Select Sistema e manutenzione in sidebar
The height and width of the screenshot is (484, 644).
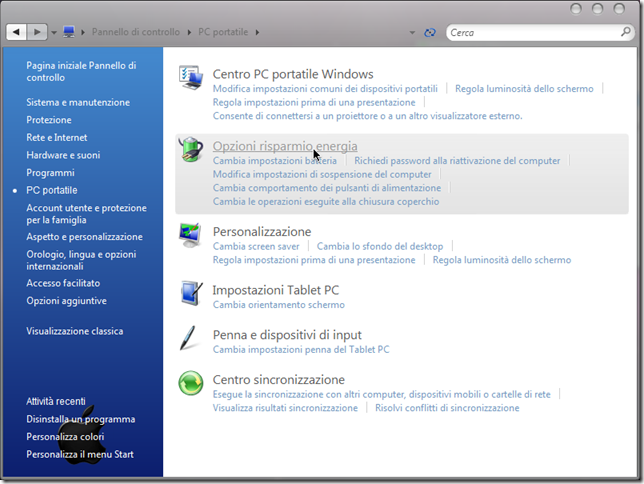pyautogui.click(x=78, y=102)
